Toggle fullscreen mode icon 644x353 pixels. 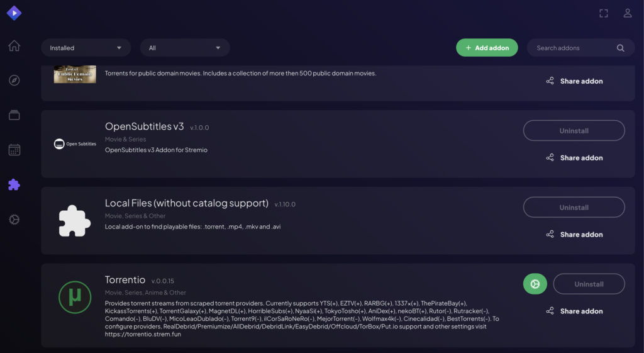click(604, 13)
